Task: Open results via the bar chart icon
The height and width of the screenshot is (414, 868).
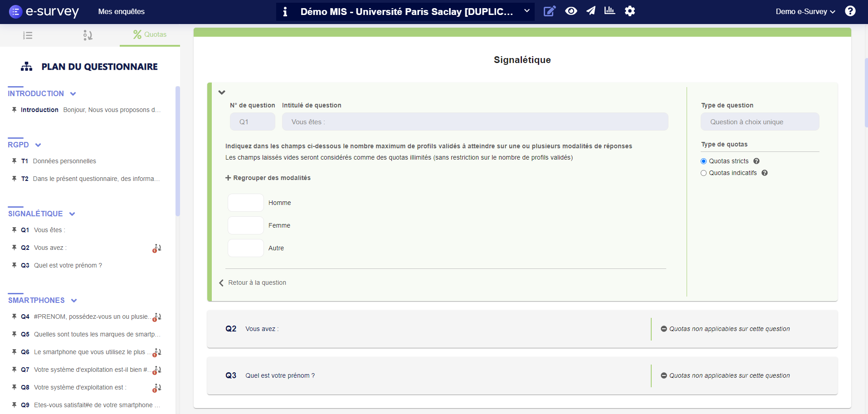Action: click(610, 11)
